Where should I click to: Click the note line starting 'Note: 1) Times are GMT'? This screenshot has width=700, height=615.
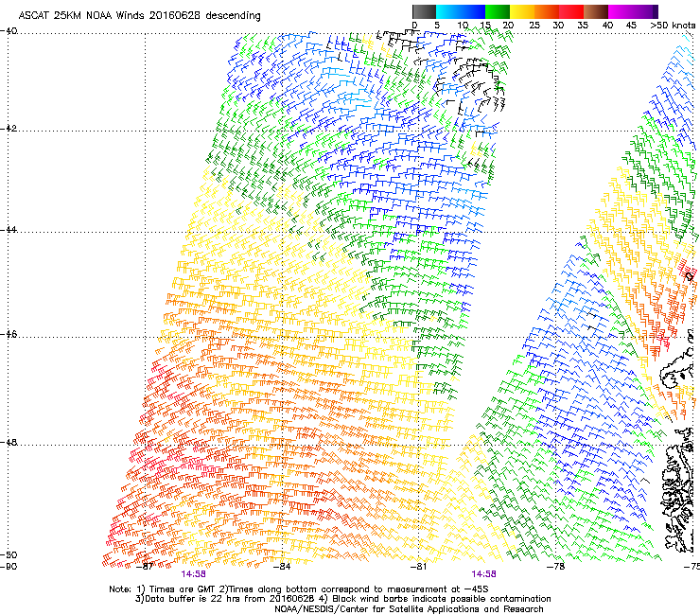[299, 589]
